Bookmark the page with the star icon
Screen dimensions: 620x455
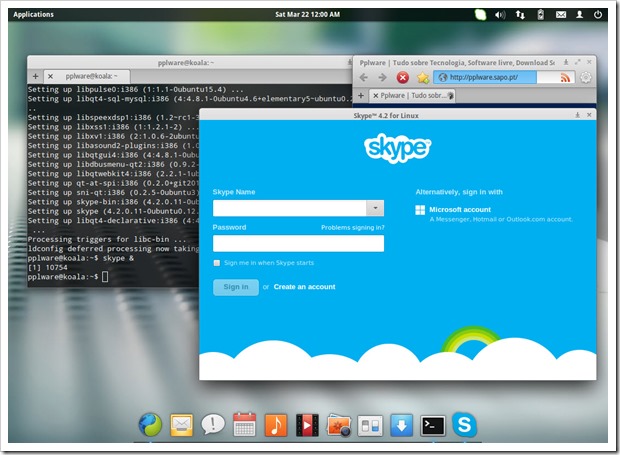423,77
